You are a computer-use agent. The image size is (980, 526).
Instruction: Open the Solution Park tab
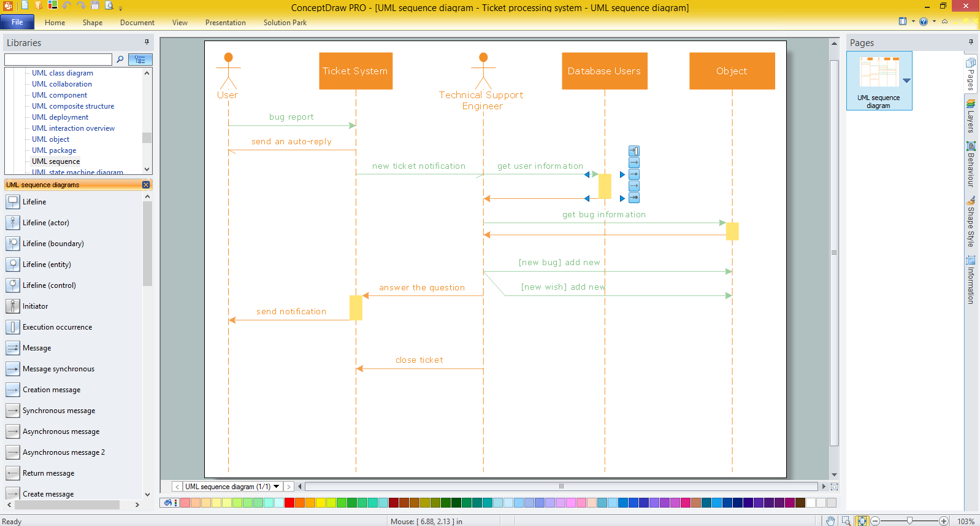tap(285, 23)
